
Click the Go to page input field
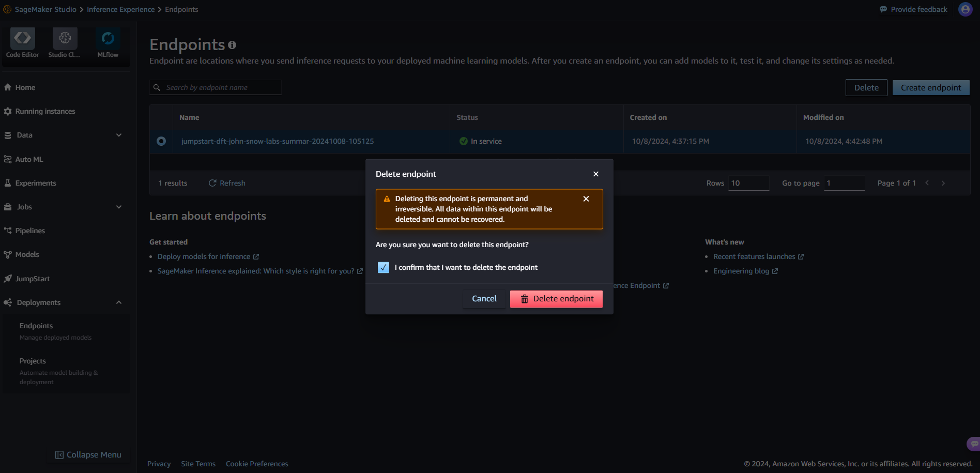845,183
